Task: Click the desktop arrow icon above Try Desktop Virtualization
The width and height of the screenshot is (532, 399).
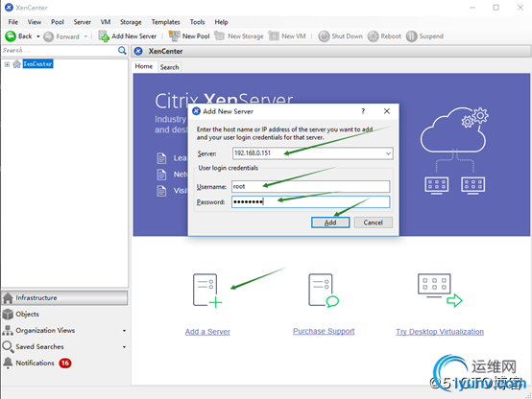Action: pyautogui.click(x=440, y=291)
